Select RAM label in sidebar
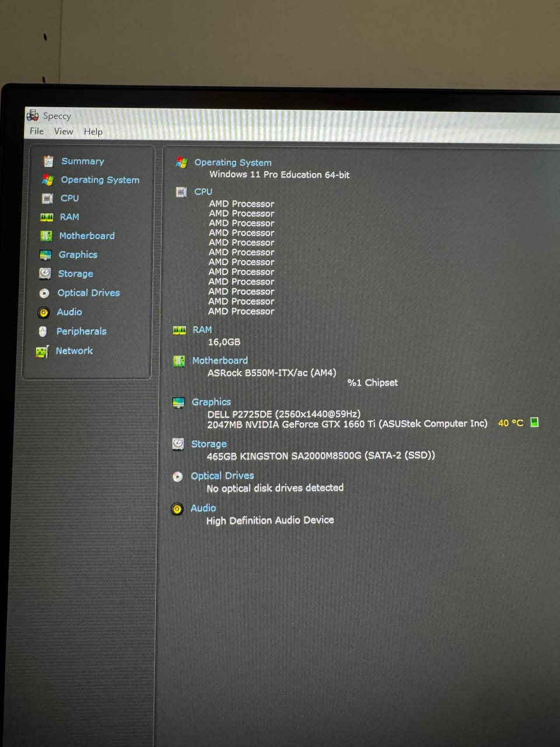560x747 pixels. pyautogui.click(x=69, y=217)
